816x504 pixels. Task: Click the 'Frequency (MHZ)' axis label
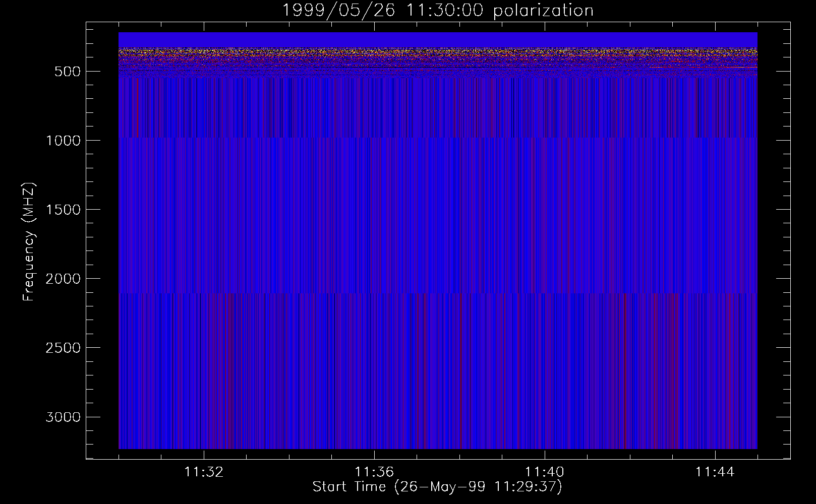(x=29, y=241)
